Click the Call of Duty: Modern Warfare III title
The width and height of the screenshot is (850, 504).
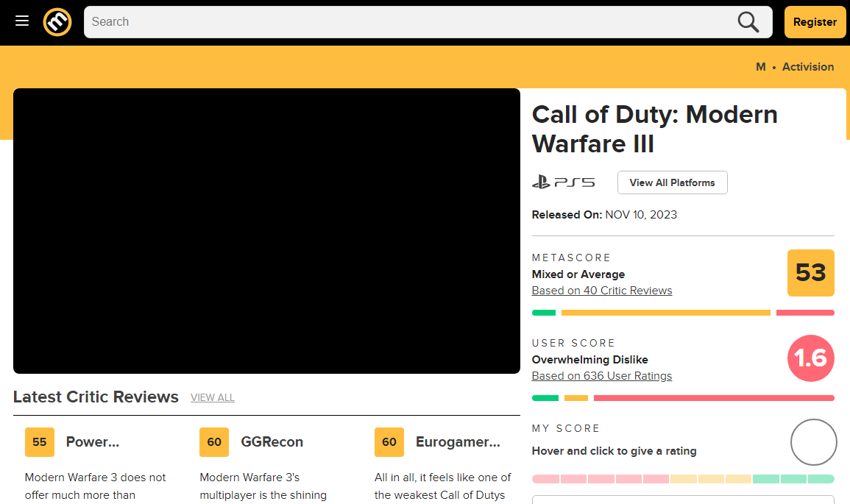click(x=654, y=129)
